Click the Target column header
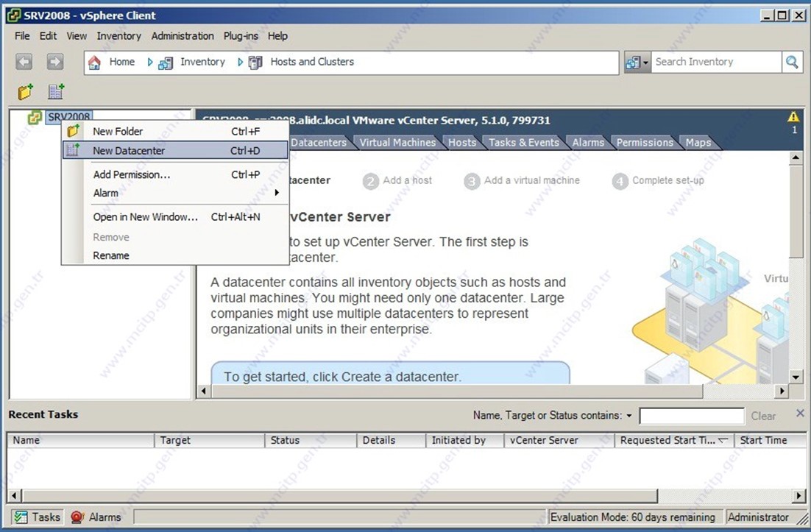 (210, 440)
